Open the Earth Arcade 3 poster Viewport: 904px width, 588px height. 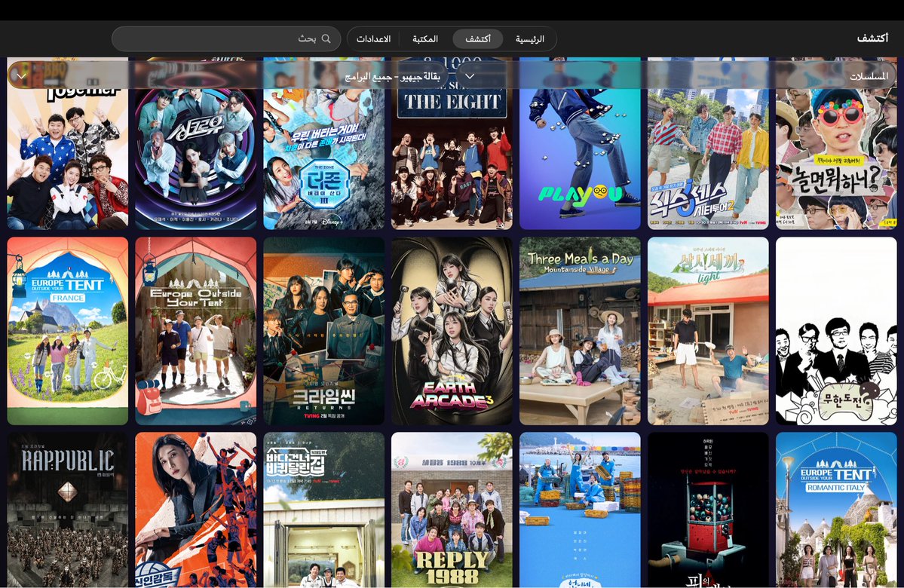click(452, 331)
